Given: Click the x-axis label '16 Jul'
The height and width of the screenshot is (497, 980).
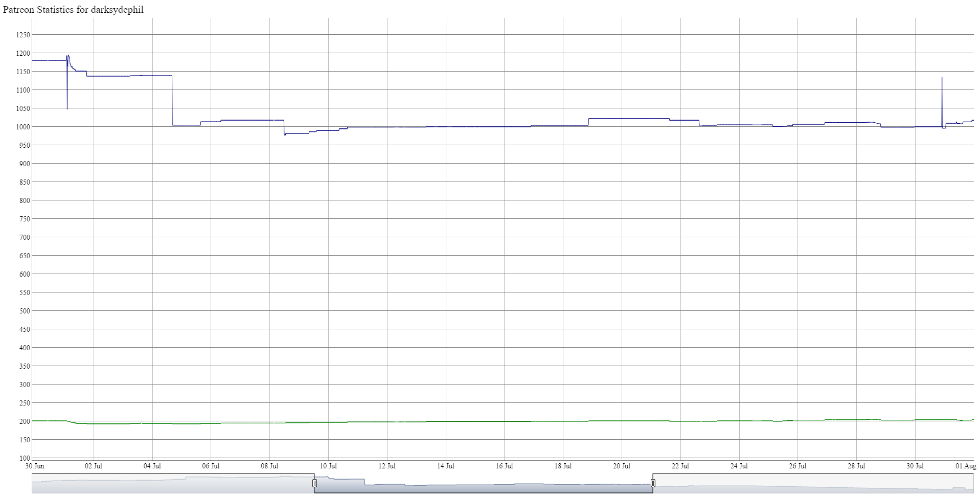Looking at the screenshot, I should [504, 466].
